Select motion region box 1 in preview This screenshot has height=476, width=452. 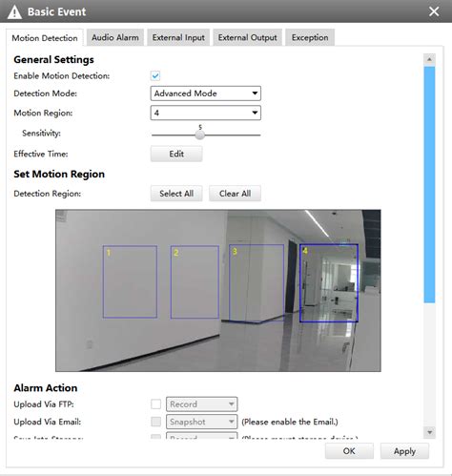coord(130,281)
